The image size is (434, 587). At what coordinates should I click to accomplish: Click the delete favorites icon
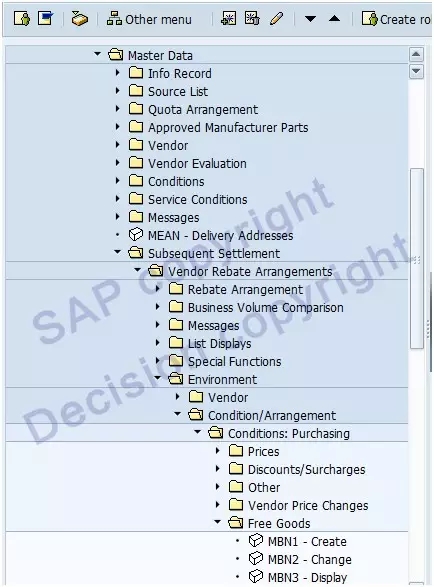click(x=252, y=18)
